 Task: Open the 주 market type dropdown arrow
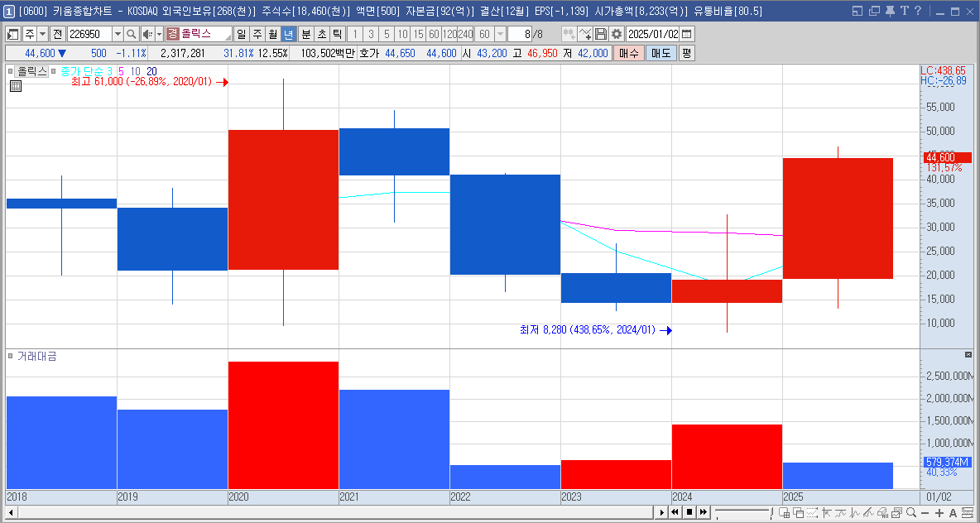tap(42, 34)
